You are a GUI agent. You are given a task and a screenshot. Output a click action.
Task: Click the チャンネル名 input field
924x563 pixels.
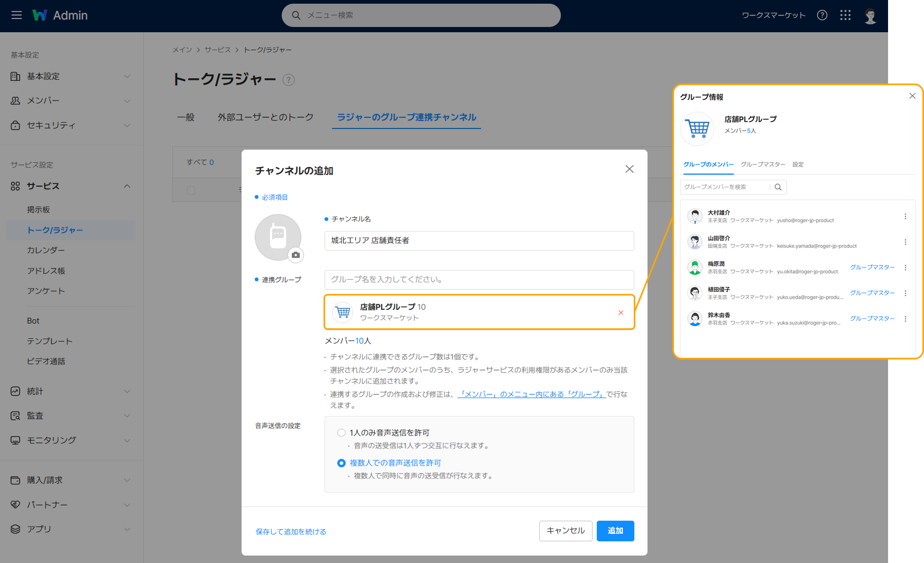click(x=479, y=241)
